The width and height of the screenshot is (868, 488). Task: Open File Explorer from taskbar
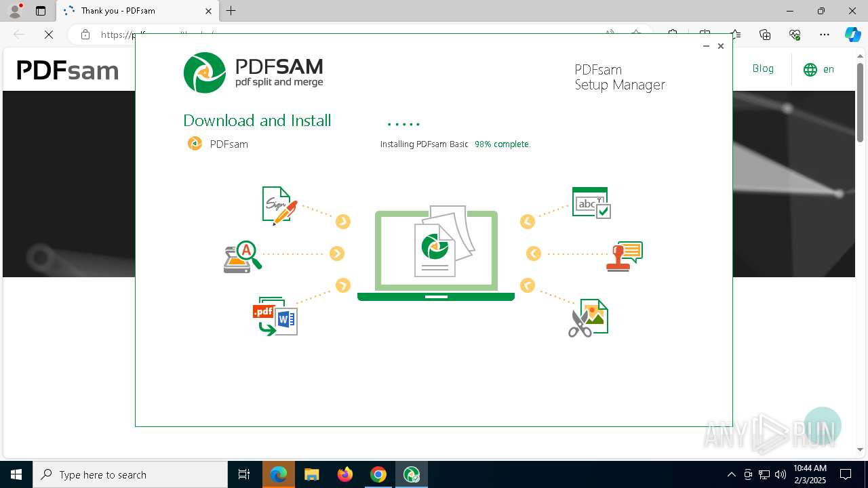click(x=311, y=474)
